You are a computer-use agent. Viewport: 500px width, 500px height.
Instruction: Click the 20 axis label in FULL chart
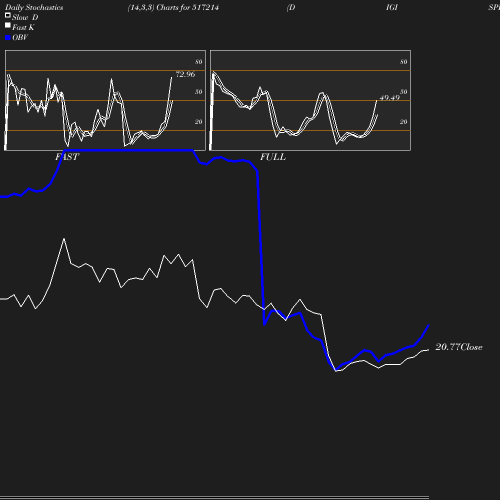[403, 122]
